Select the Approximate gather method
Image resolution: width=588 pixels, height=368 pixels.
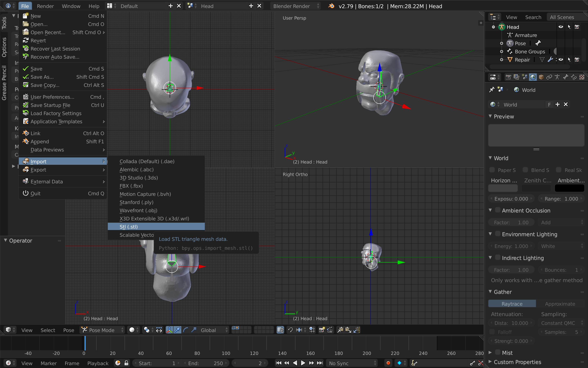tap(560, 304)
